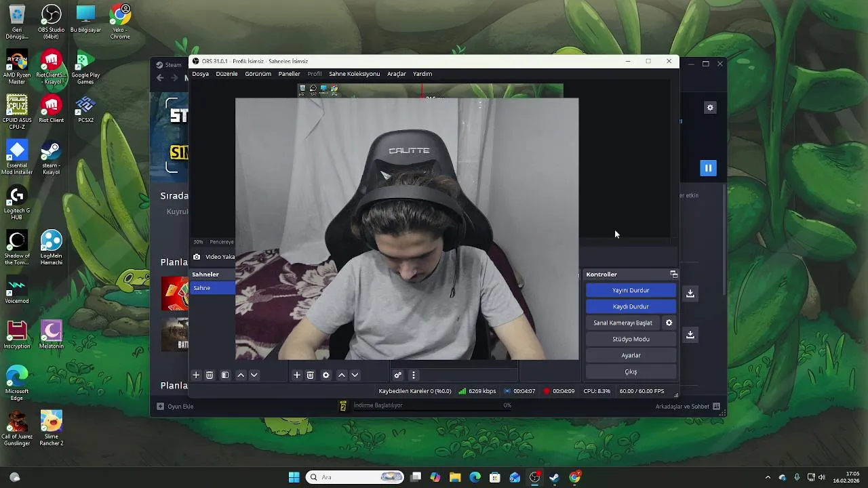Click Steam back navigation arrow
The image size is (868, 488).
160,78
